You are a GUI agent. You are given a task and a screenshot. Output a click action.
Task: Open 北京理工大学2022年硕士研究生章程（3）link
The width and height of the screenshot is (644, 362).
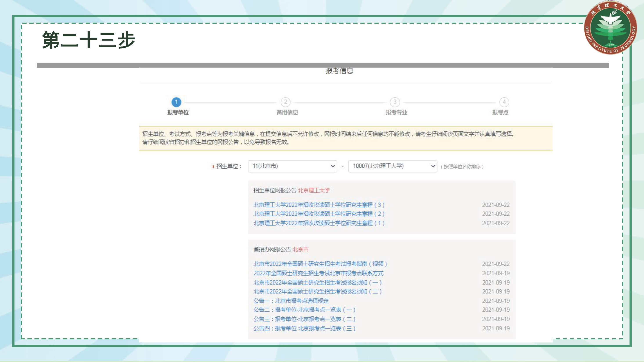click(x=319, y=205)
